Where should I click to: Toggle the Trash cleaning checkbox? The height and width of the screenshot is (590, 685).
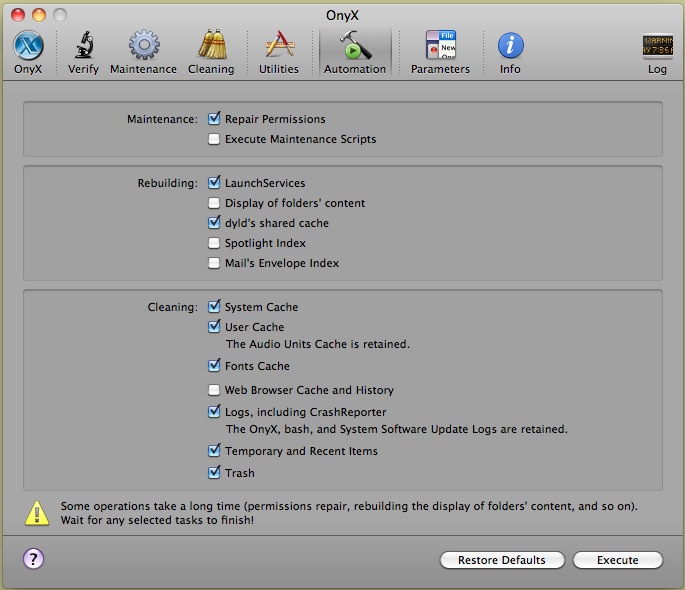[214, 473]
